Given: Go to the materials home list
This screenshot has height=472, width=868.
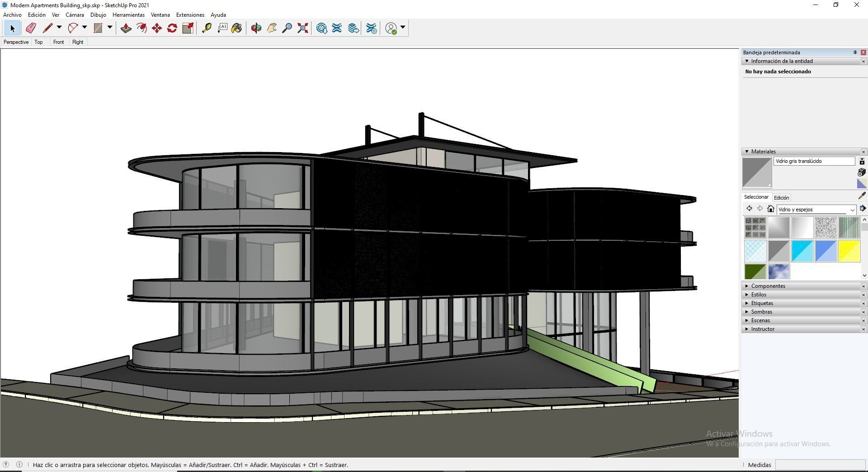Looking at the screenshot, I should (771, 209).
